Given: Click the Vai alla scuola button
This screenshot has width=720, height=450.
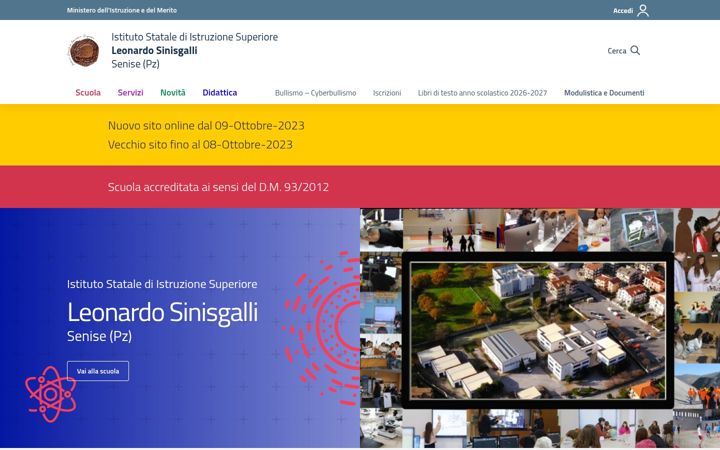Looking at the screenshot, I should [x=98, y=371].
